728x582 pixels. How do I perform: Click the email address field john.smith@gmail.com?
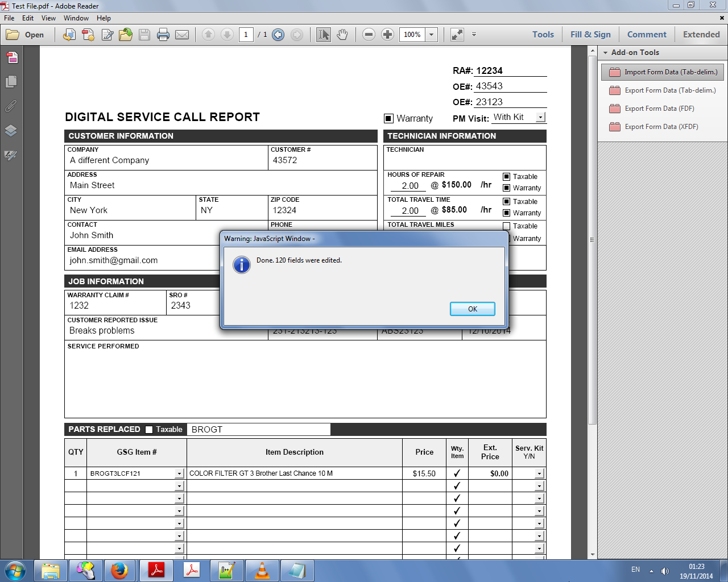(x=142, y=261)
